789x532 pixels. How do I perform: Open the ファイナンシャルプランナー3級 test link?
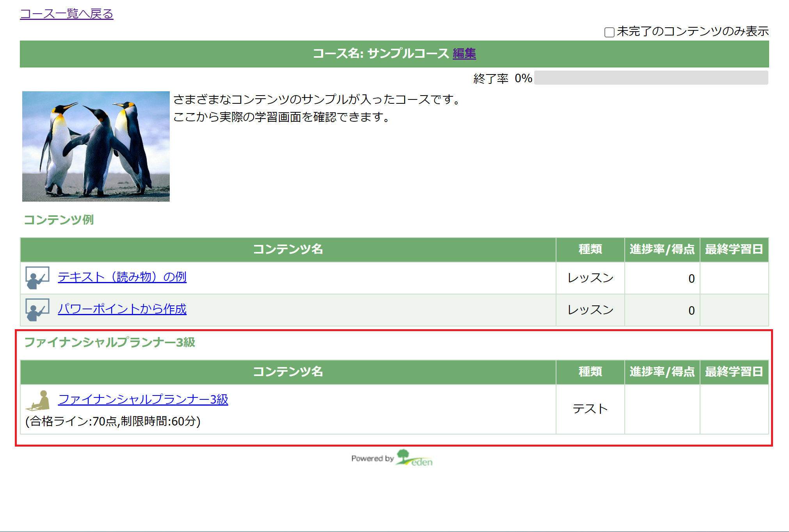(x=143, y=399)
